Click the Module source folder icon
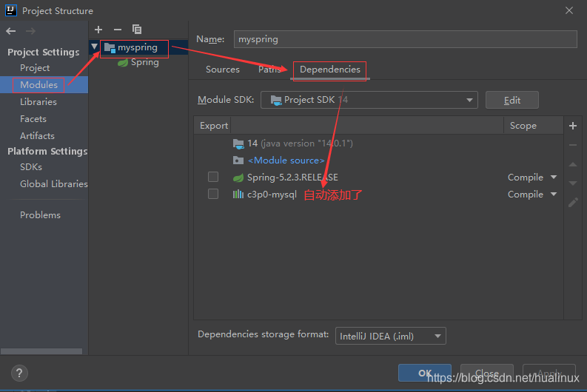587x392 pixels. [238, 160]
